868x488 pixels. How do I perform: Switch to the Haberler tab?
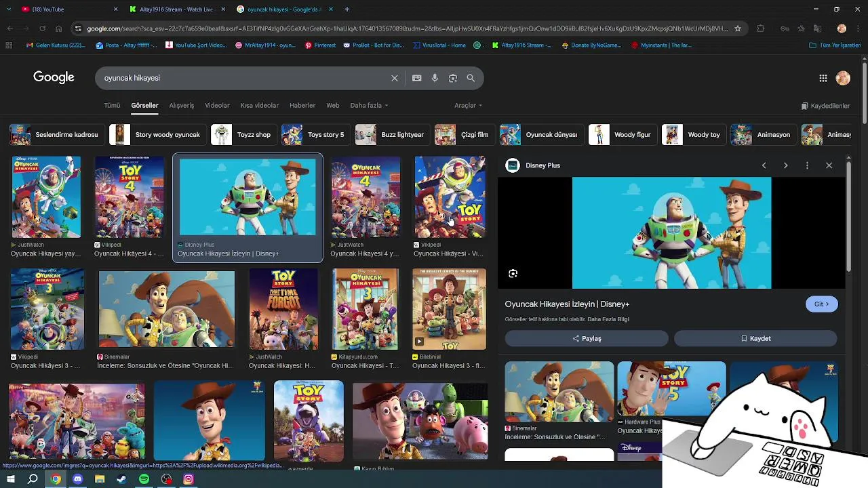(302, 106)
